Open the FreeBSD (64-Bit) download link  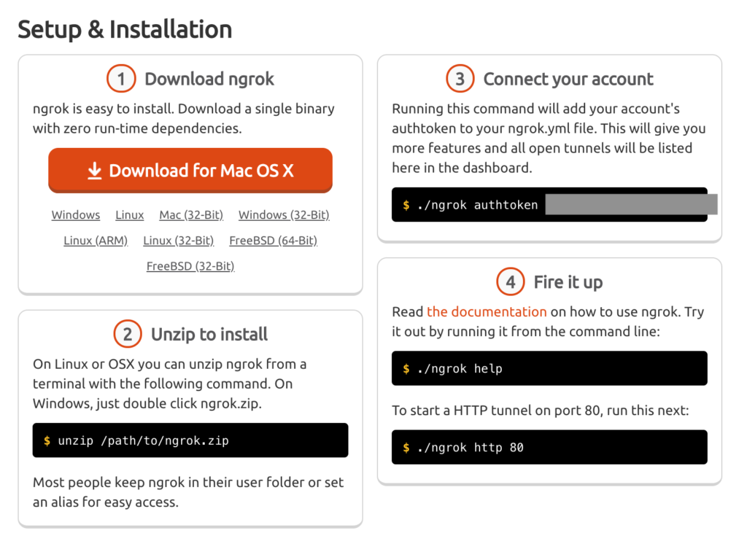point(274,241)
